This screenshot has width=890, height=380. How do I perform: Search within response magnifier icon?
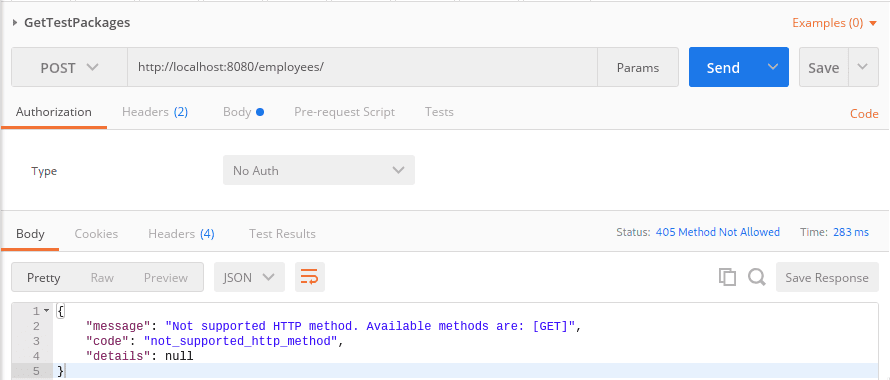(757, 277)
